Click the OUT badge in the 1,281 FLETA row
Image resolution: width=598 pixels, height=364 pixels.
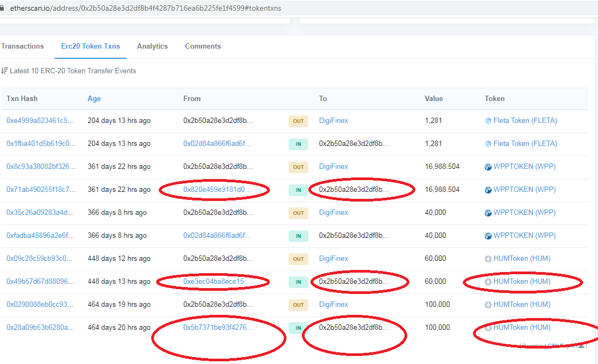(x=298, y=121)
